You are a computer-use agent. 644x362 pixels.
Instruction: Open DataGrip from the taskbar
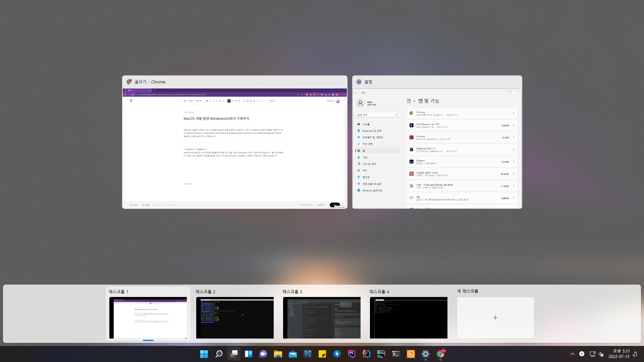tap(381, 354)
